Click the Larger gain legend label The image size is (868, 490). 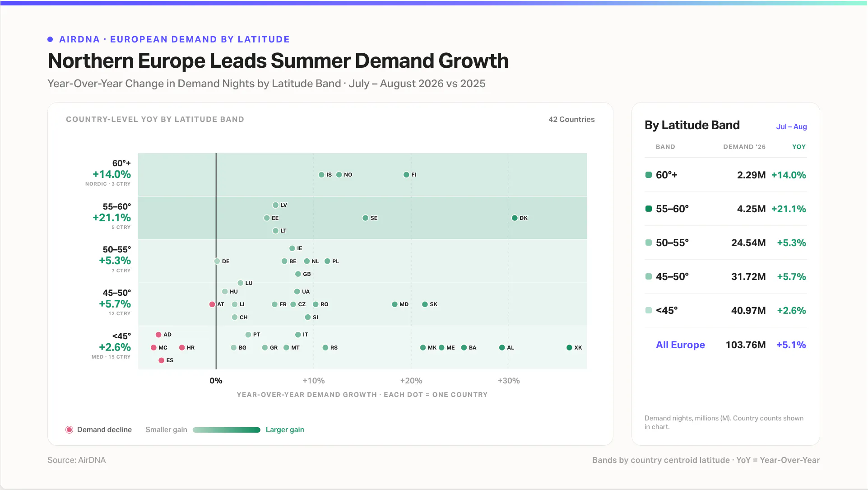285,429
